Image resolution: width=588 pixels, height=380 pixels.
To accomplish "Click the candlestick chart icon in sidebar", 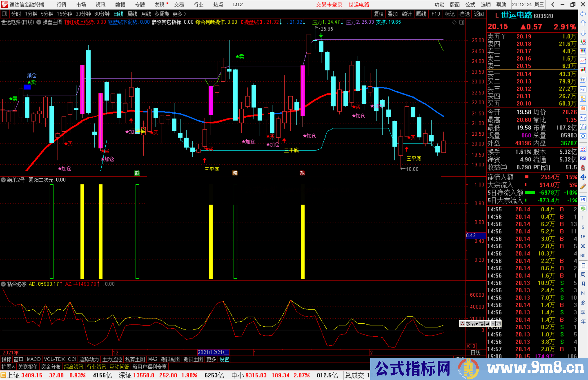I will pos(583,70).
